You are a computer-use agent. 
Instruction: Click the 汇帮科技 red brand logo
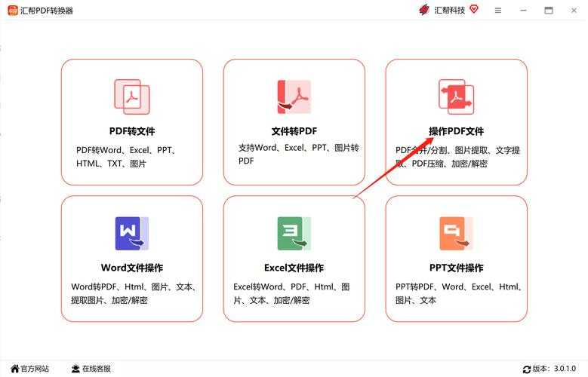423,10
